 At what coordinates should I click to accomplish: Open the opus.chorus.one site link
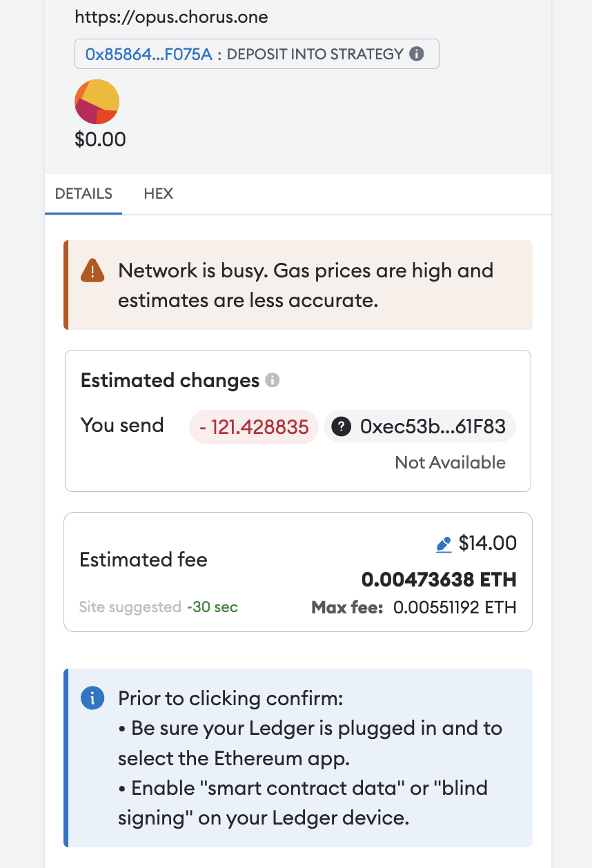click(x=171, y=17)
